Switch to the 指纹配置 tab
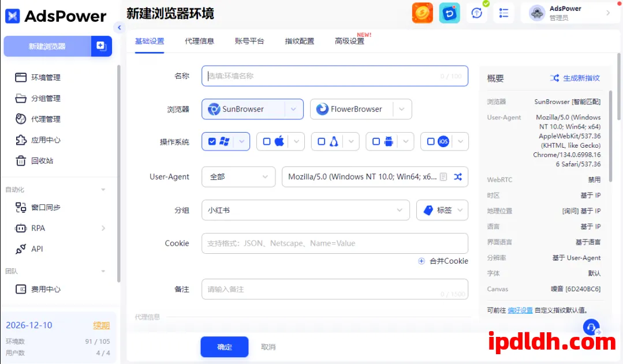The height and width of the screenshot is (364, 623). (300, 42)
